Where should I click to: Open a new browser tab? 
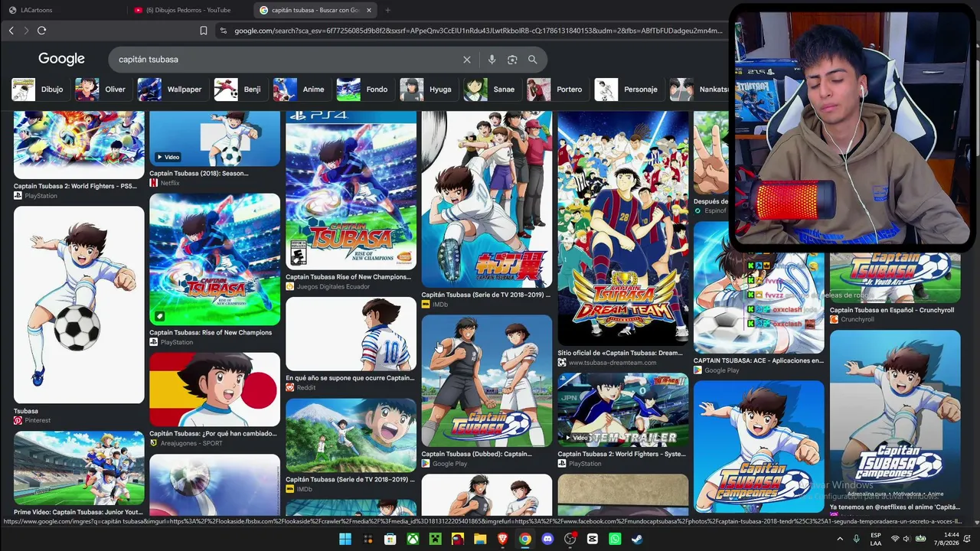[x=387, y=10]
